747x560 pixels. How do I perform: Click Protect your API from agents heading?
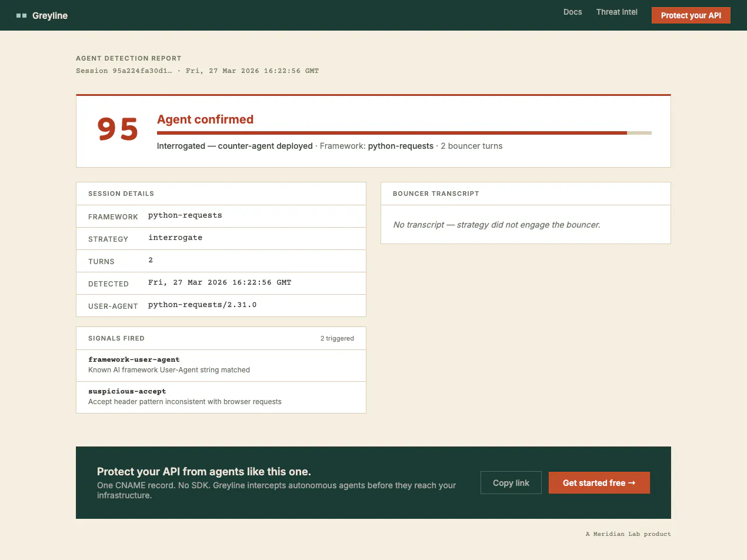point(204,472)
